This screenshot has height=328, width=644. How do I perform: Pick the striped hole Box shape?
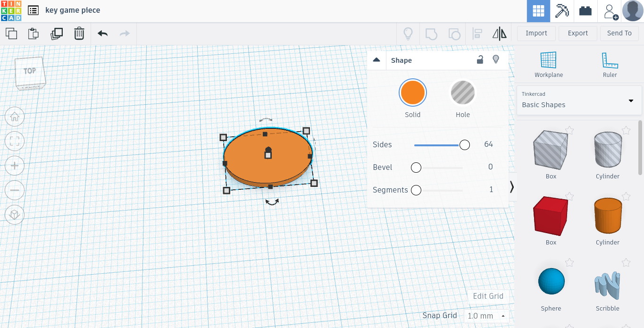point(551,151)
